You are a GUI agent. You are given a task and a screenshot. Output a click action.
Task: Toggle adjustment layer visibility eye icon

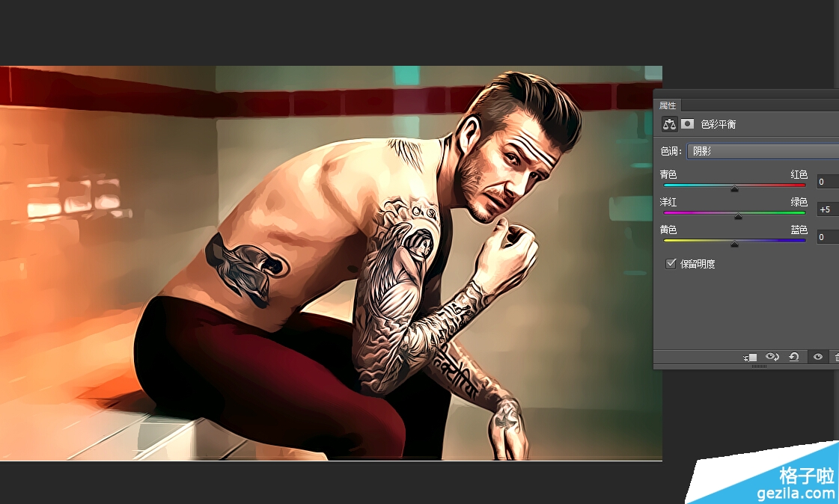coord(817,357)
